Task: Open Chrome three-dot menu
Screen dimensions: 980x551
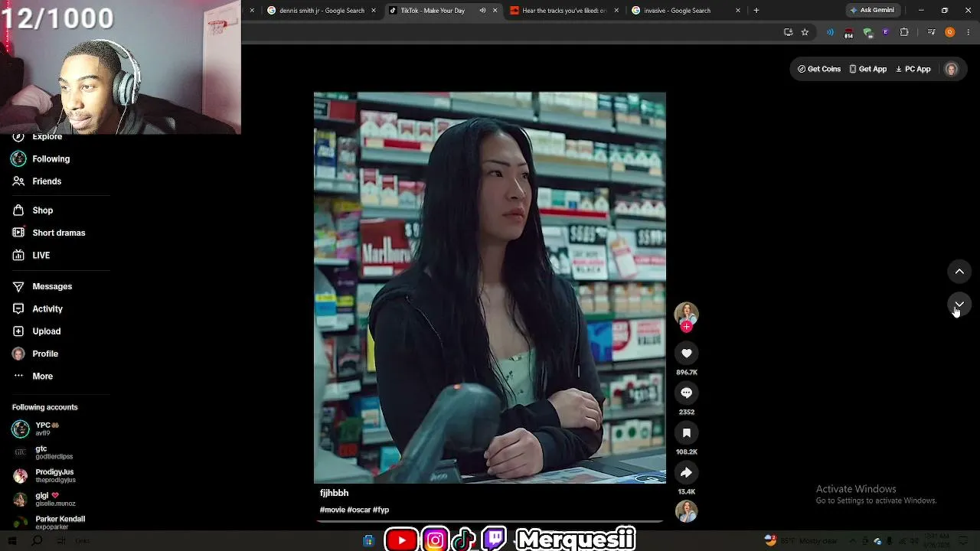Action: [969, 32]
